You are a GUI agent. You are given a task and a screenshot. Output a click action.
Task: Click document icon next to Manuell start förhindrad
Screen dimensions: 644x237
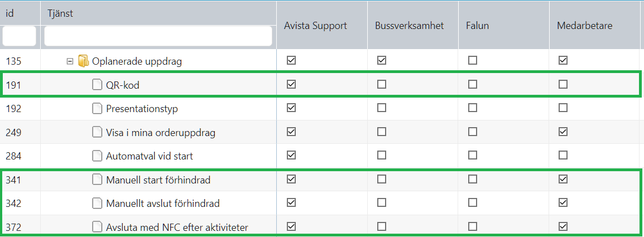point(97,180)
